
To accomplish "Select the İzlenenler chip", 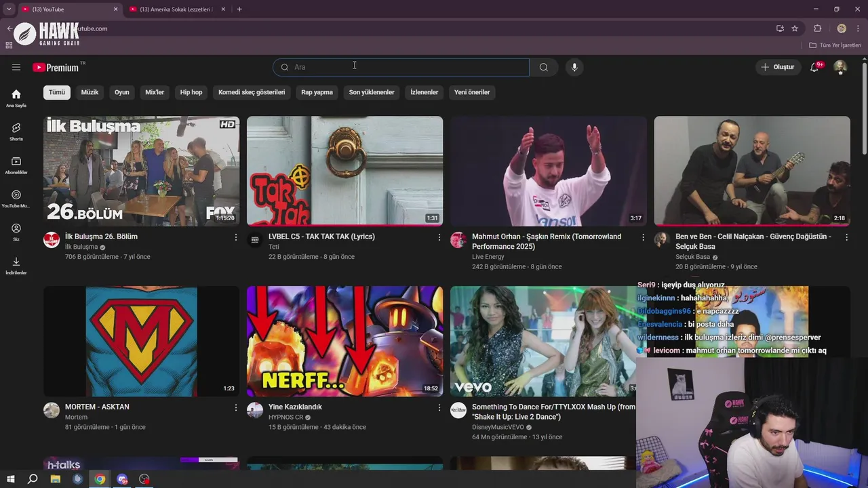I will point(425,92).
